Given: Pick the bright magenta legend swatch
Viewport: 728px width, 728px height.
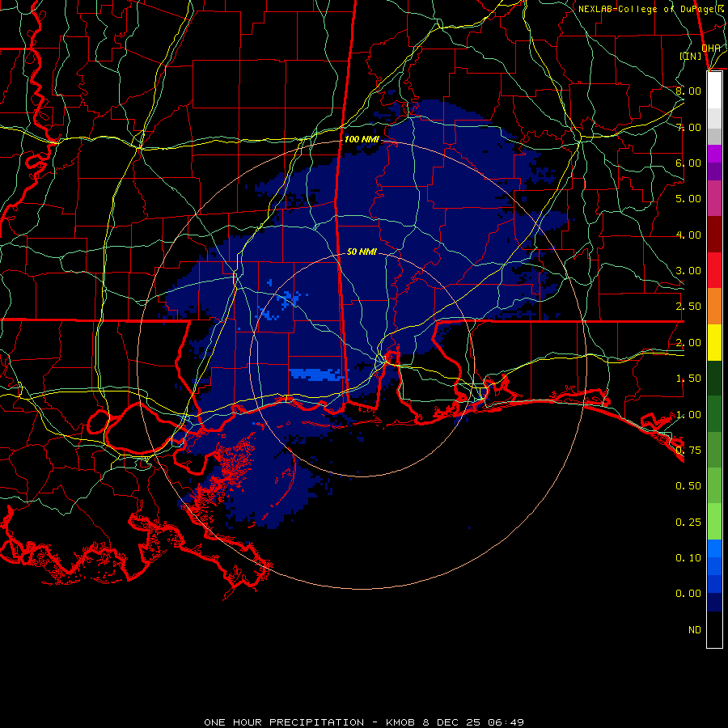Looking at the screenshot, I should click(714, 154).
